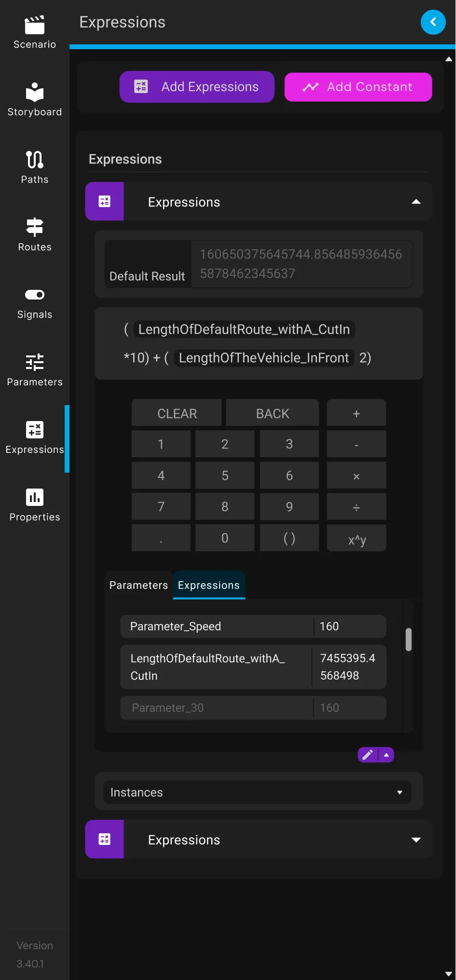The width and height of the screenshot is (456, 980).
Task: Clear the expression with CLEAR key
Action: (x=177, y=413)
